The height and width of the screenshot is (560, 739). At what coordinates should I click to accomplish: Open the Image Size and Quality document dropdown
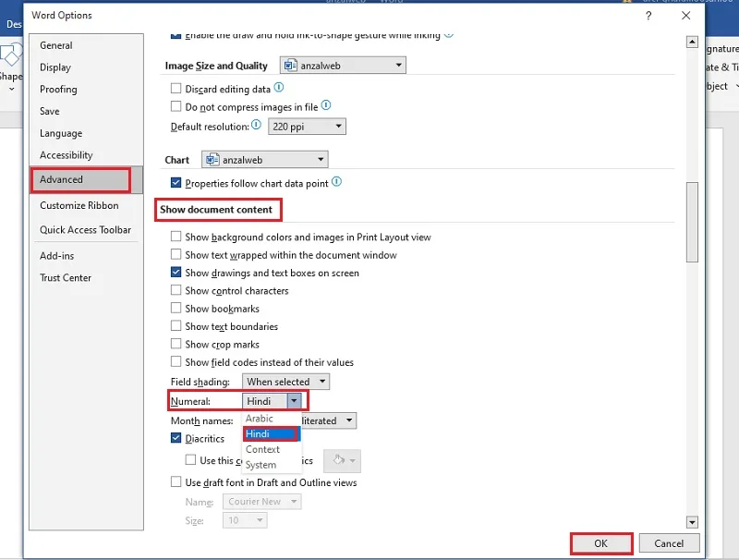(343, 65)
